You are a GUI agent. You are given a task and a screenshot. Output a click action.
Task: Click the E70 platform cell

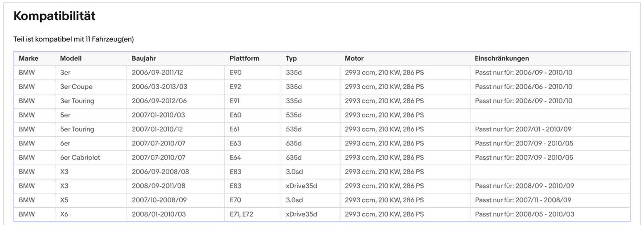(235, 200)
